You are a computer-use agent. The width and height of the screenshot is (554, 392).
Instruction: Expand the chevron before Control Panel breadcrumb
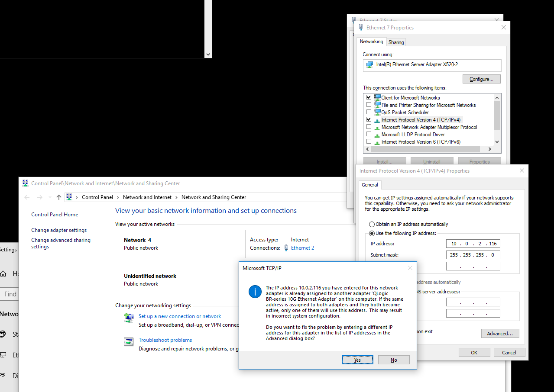[77, 197]
